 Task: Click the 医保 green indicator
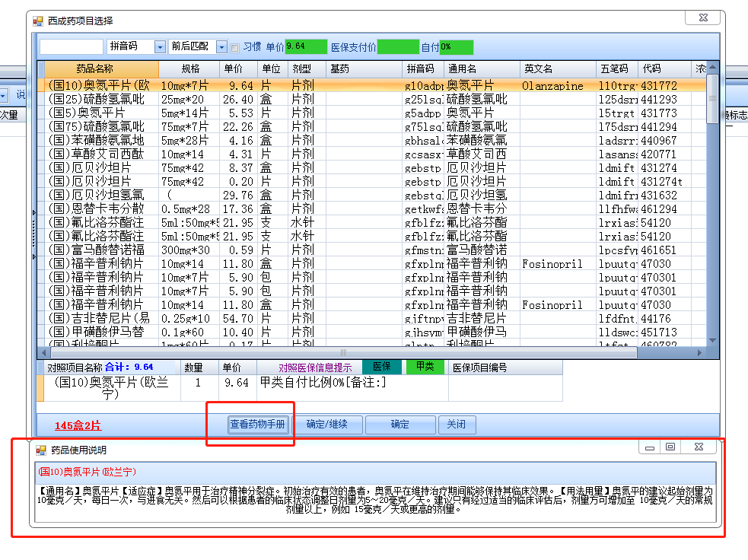pyautogui.click(x=382, y=367)
